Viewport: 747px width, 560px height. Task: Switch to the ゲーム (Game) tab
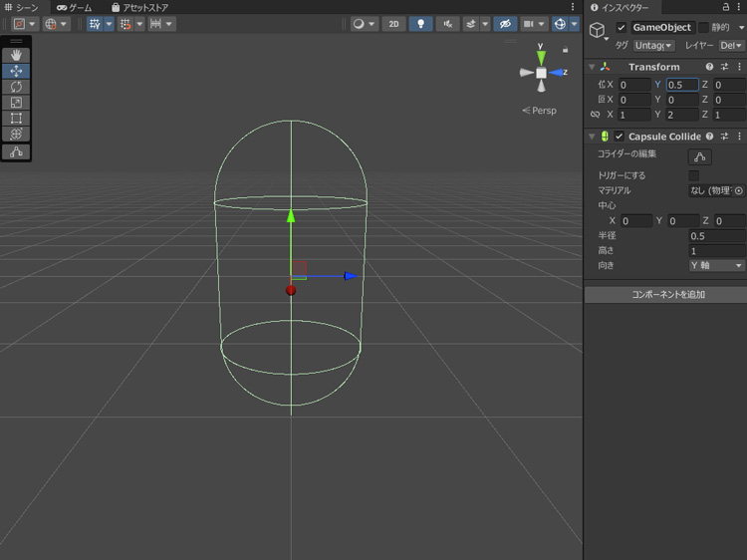tap(75, 8)
